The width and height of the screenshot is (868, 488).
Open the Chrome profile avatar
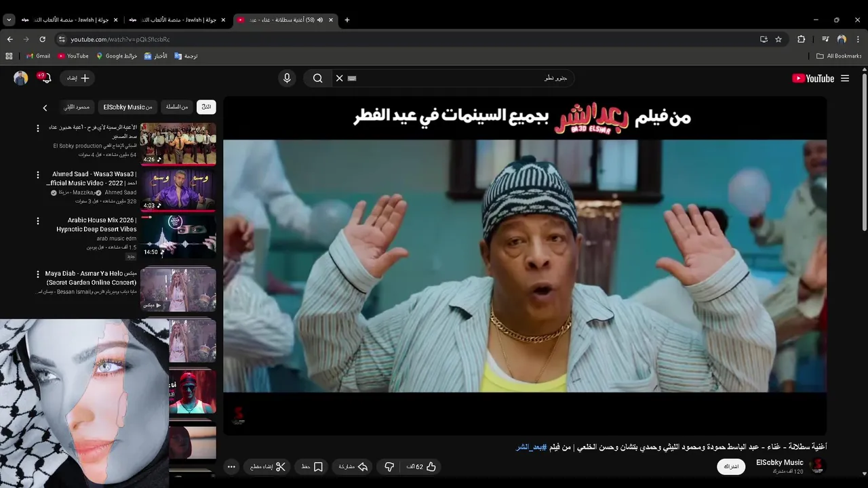click(x=842, y=39)
